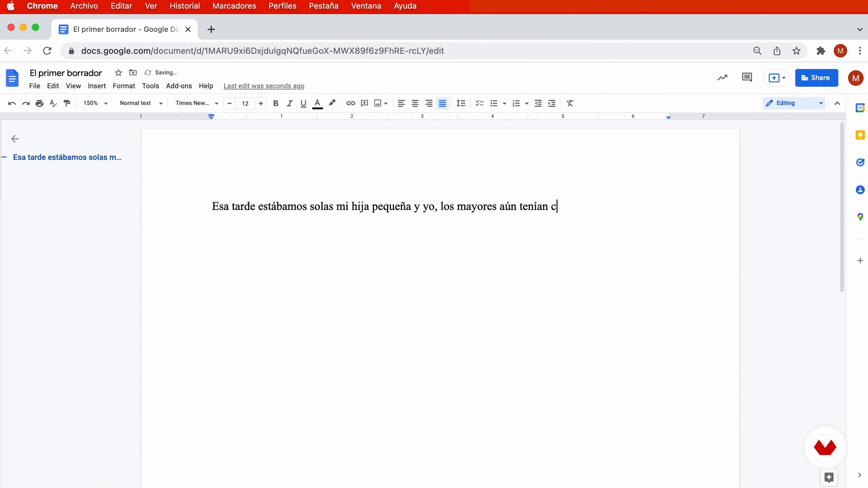This screenshot has width=868, height=488.
Task: Print the document using printer icon
Action: pos(39,103)
